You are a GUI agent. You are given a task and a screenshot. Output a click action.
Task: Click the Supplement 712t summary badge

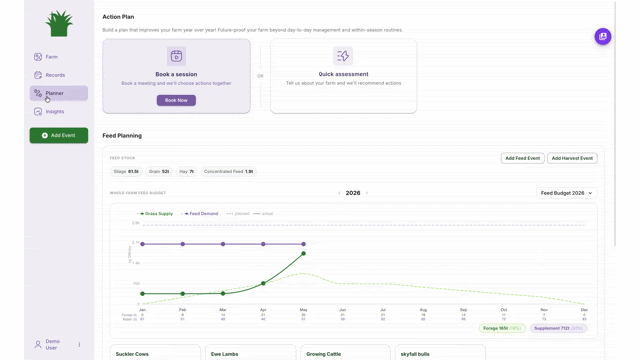(558, 328)
